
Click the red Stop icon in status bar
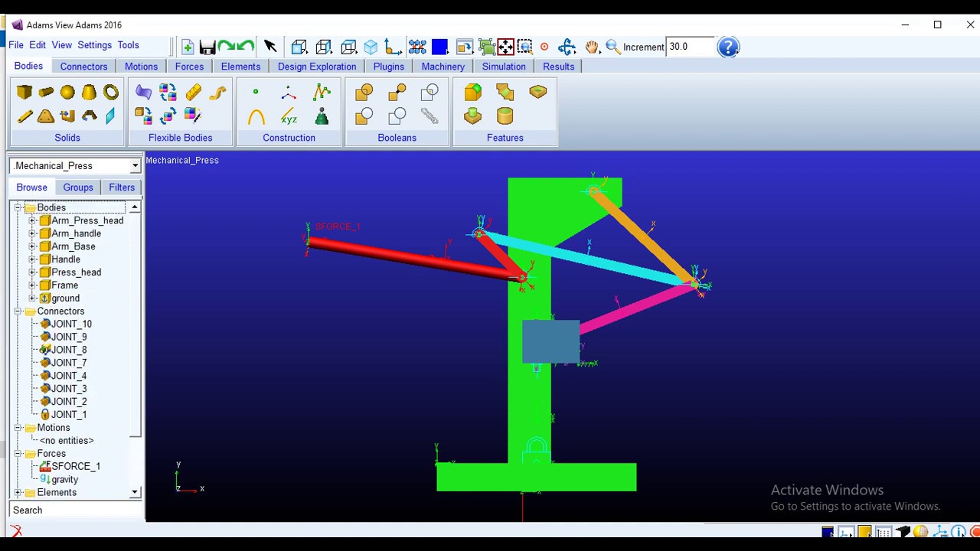(x=975, y=532)
